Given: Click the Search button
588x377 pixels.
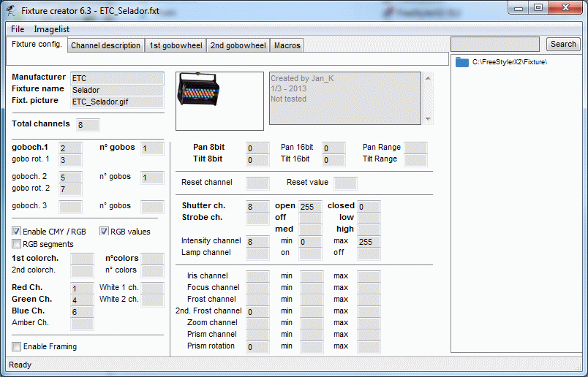Looking at the screenshot, I should click(x=563, y=45).
